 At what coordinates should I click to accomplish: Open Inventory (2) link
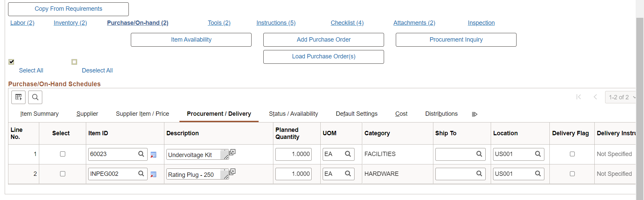[70, 23]
